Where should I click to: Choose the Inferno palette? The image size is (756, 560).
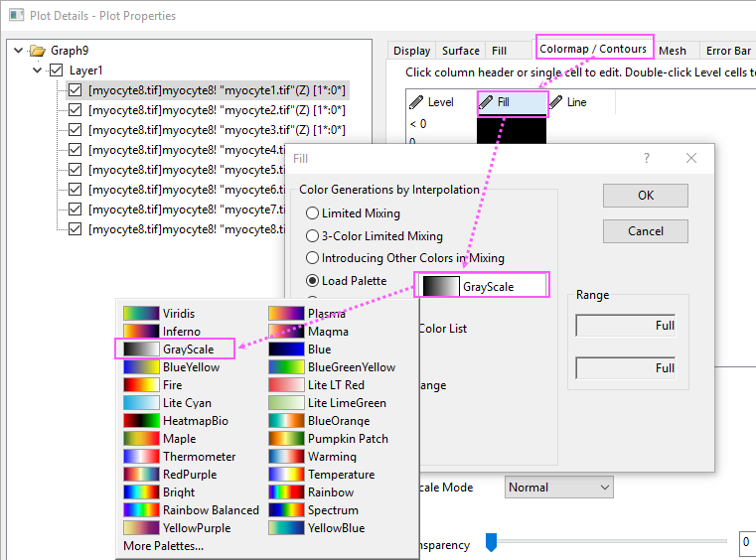(162, 331)
